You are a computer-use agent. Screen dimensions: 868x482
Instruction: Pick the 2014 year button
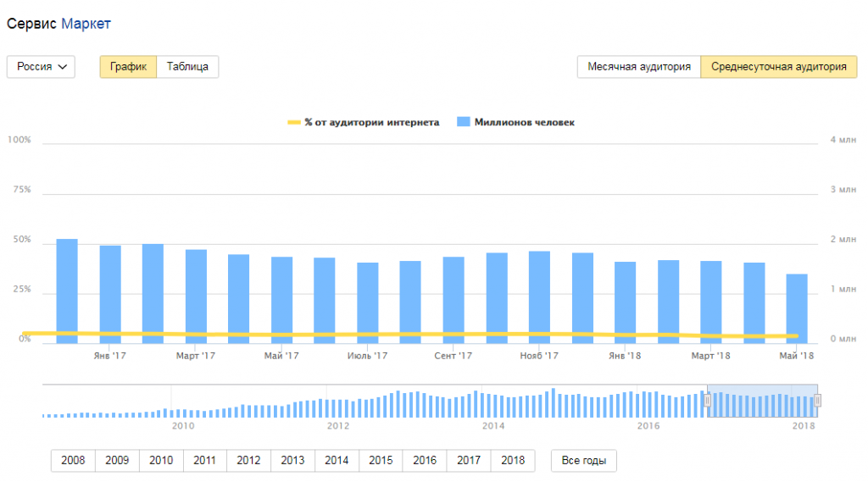coord(337,461)
